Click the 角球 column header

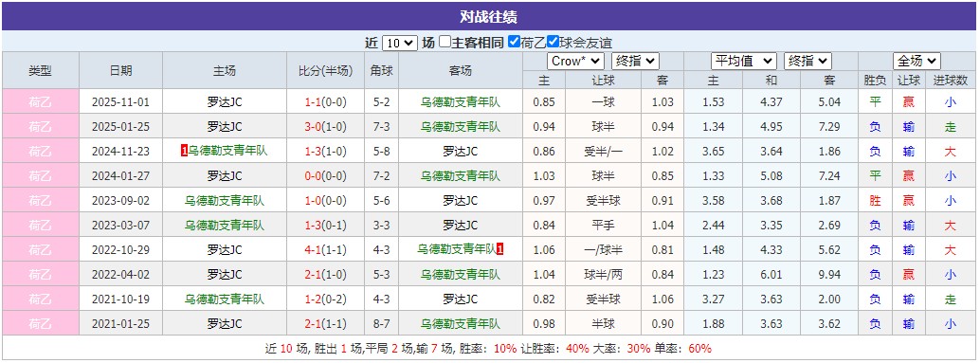click(381, 70)
